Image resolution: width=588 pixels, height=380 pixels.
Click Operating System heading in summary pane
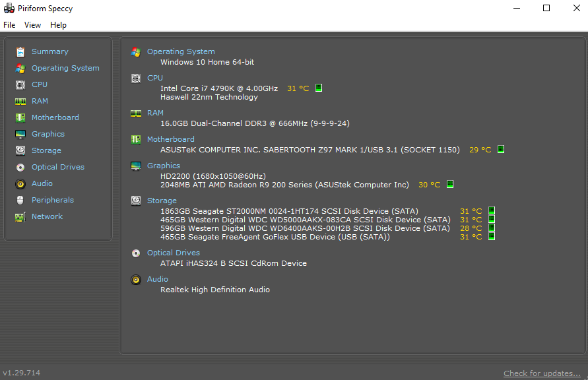pyautogui.click(x=181, y=51)
